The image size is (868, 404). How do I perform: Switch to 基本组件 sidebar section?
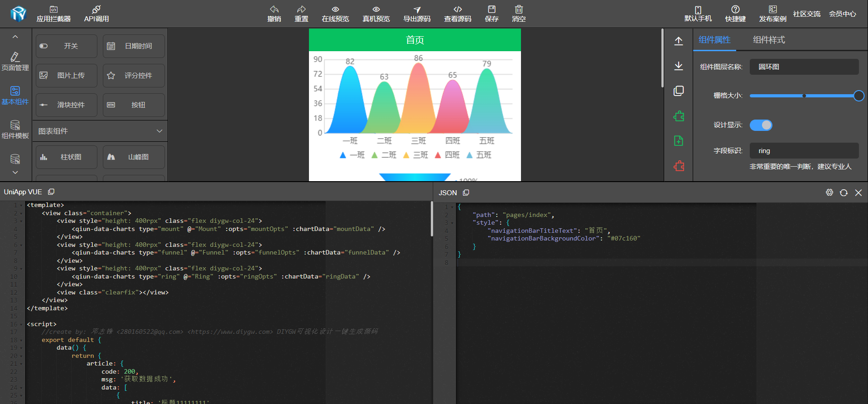[x=15, y=96]
